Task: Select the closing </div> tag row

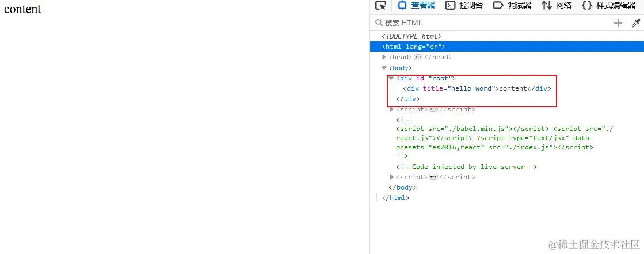Action: point(408,99)
